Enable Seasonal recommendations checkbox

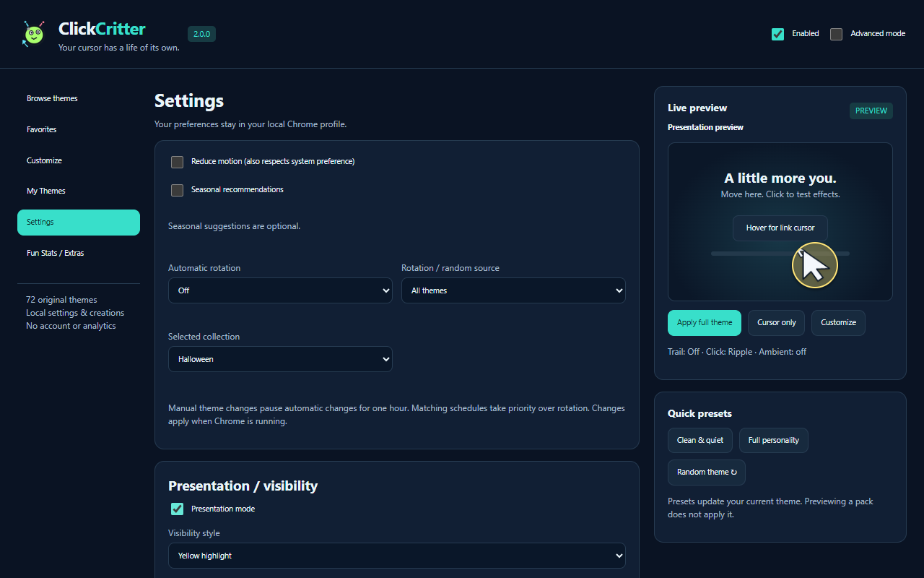[x=177, y=190]
